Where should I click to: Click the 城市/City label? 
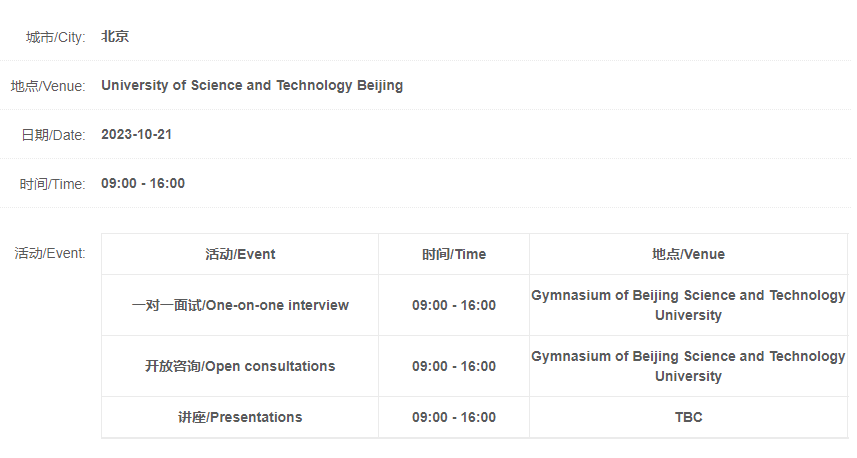click(56, 37)
